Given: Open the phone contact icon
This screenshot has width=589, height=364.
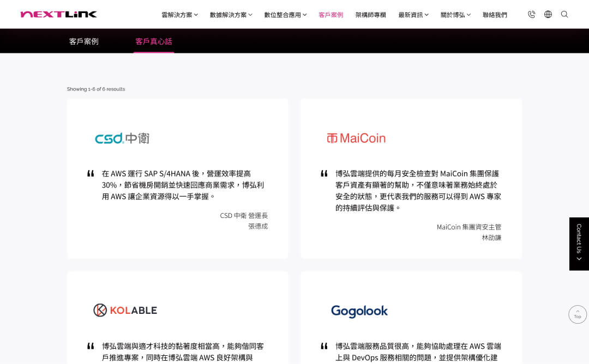Looking at the screenshot, I should [x=531, y=14].
